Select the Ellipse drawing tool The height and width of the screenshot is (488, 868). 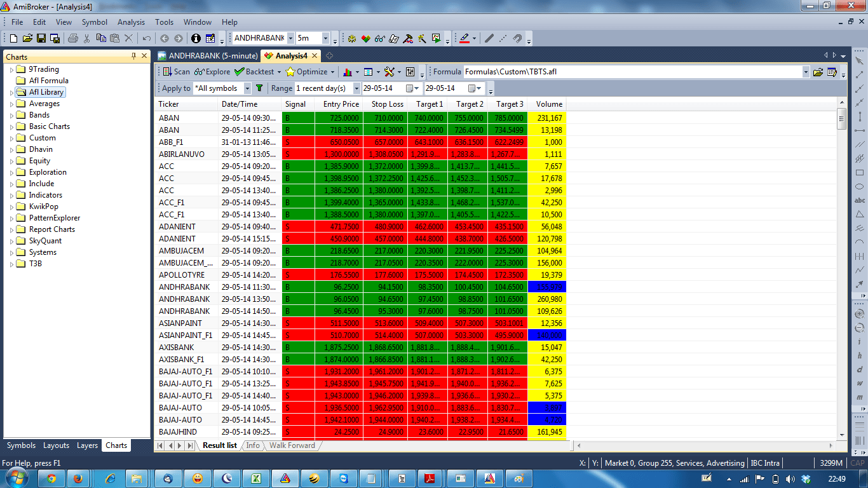859,186
